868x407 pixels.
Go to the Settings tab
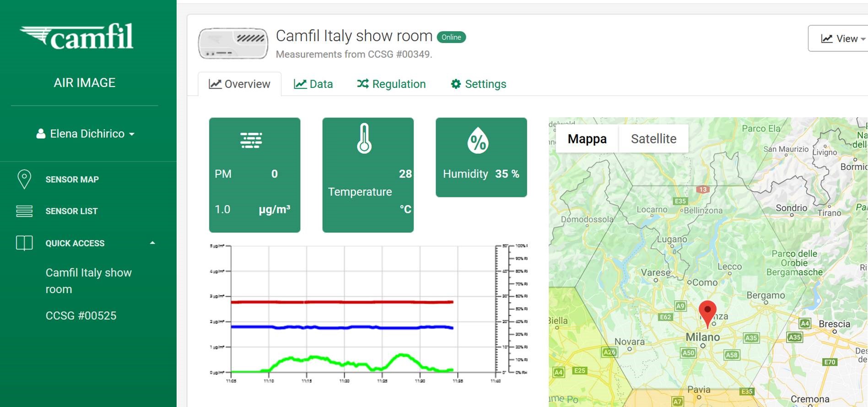pos(479,84)
